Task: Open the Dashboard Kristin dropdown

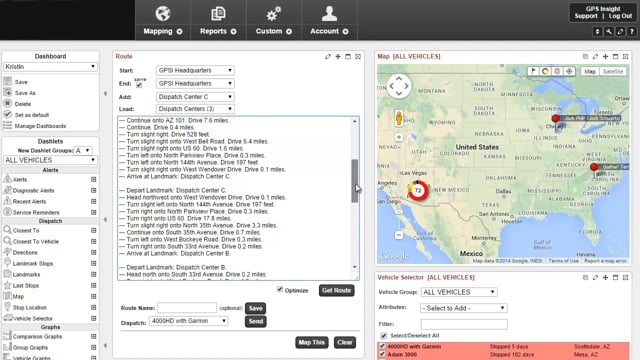Action: click(x=50, y=67)
